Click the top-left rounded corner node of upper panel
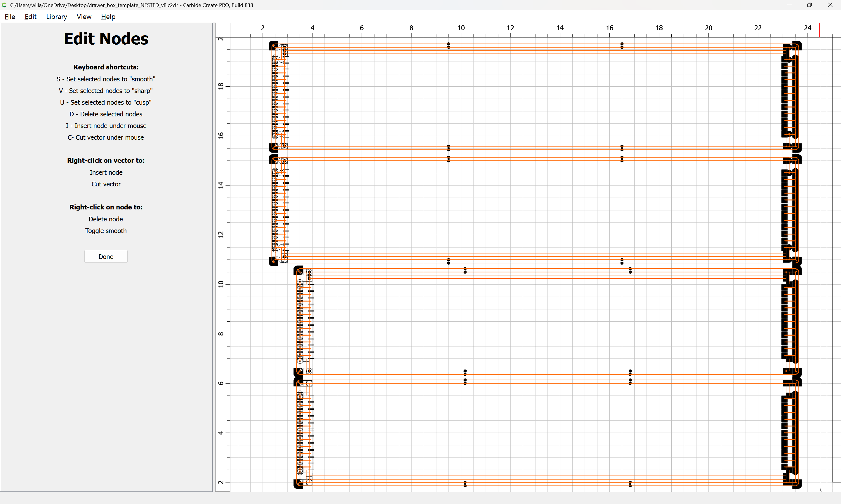The image size is (841, 504). pyautogui.click(x=273, y=45)
